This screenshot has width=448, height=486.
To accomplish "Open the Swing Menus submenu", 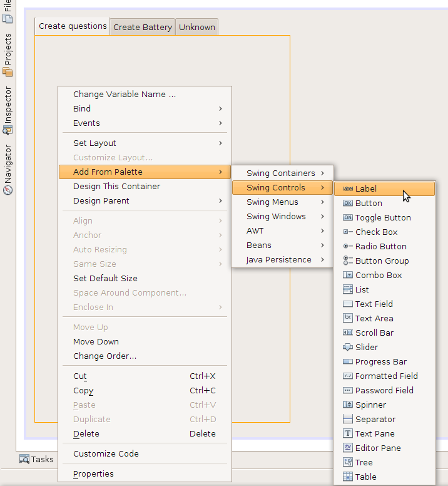I will pyautogui.click(x=282, y=202).
